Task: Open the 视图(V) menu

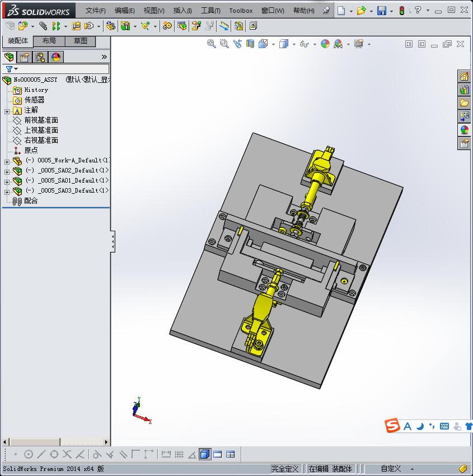Action: pyautogui.click(x=154, y=11)
